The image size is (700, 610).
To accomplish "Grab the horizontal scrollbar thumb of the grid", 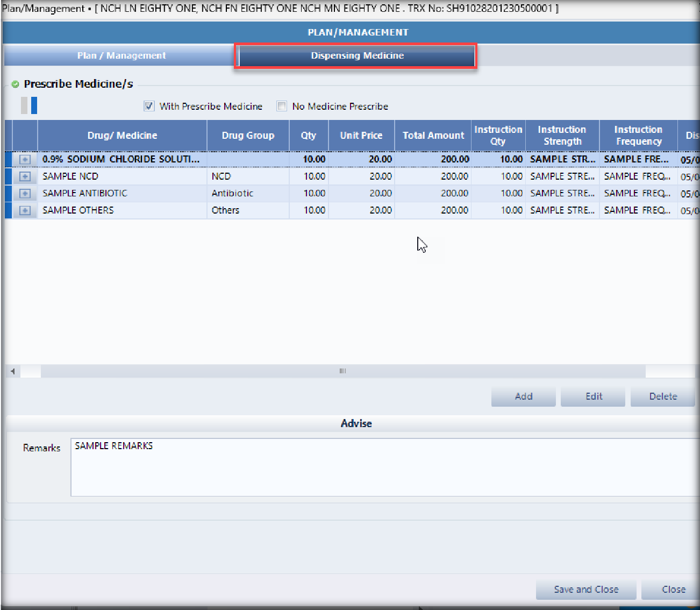I will tap(342, 371).
